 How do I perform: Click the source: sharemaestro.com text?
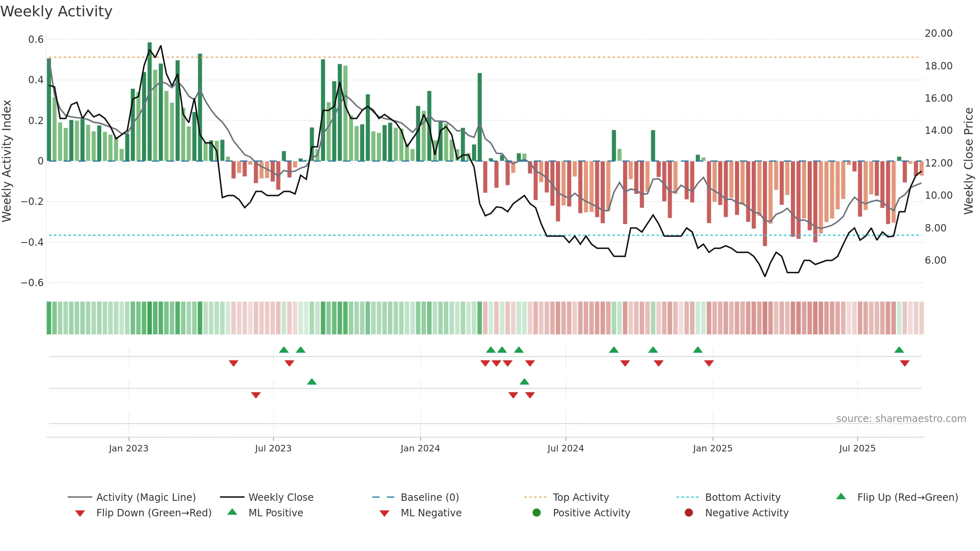(x=901, y=418)
